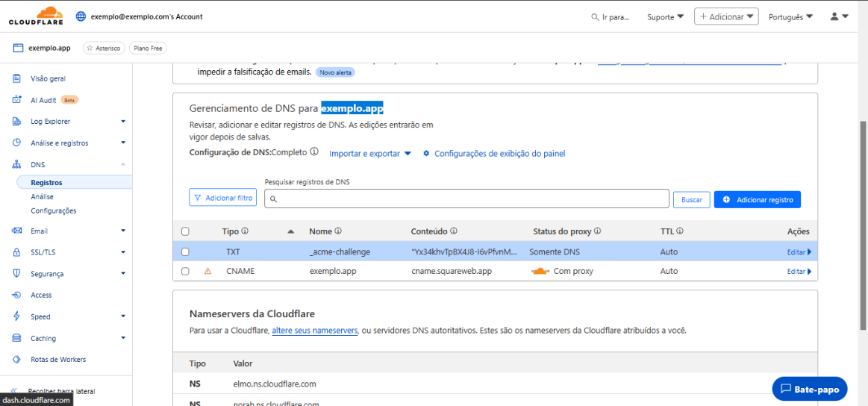
Task: Toggle the select-all records checkbox
Action: click(x=185, y=231)
